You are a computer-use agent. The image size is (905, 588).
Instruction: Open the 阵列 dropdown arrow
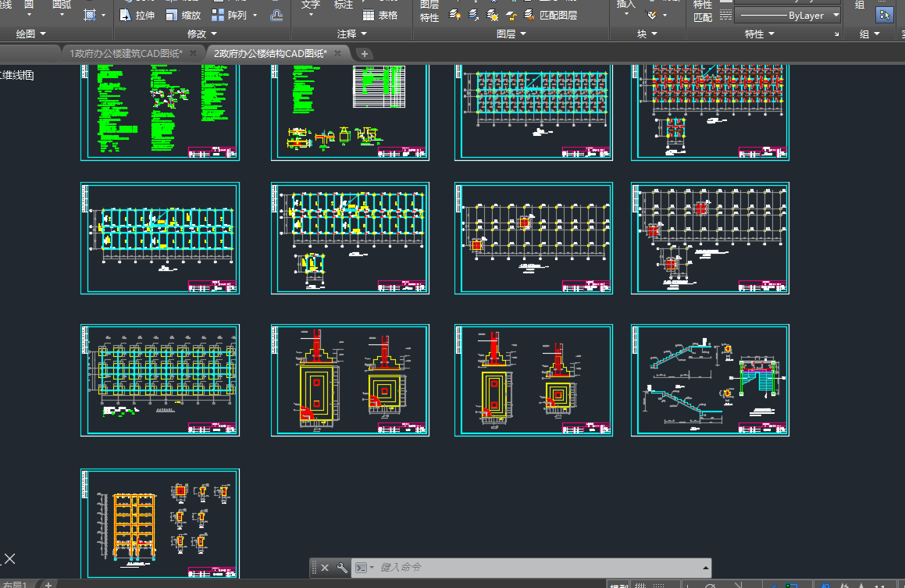(255, 16)
